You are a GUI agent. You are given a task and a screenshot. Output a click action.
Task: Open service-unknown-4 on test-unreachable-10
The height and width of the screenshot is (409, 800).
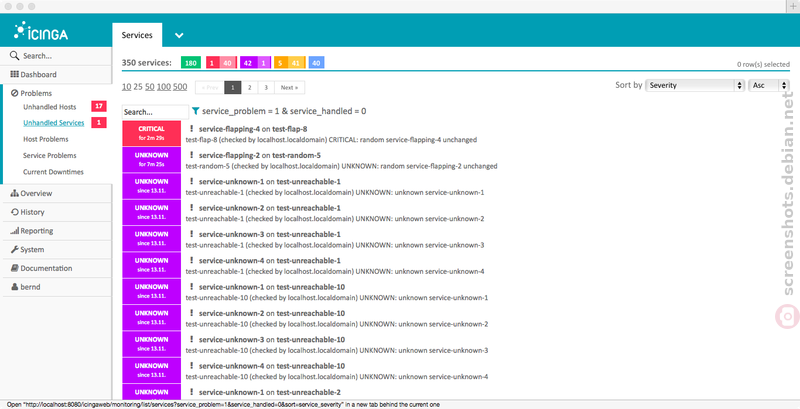(x=272, y=366)
